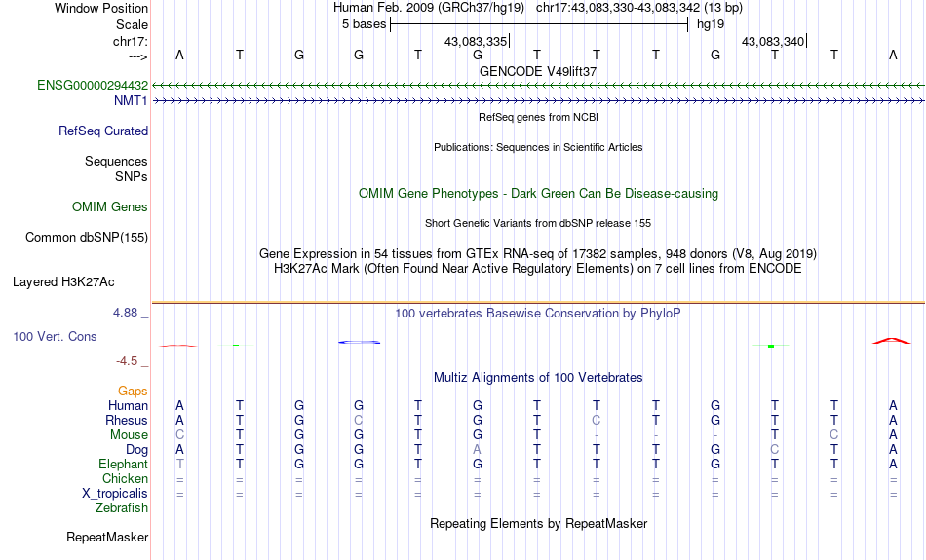This screenshot has width=926, height=560.
Task: Click the Sequences track label
Action: click(x=116, y=161)
